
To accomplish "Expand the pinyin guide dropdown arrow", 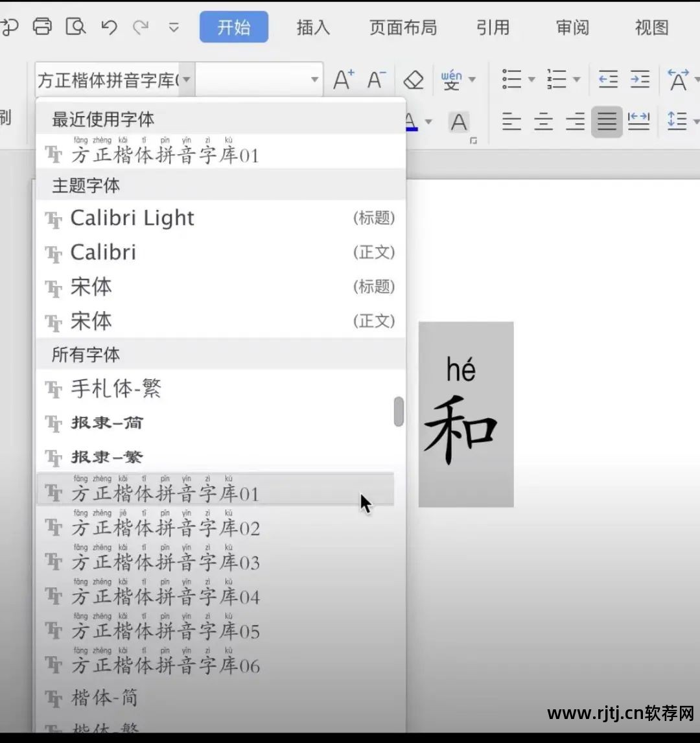I will tap(472, 79).
